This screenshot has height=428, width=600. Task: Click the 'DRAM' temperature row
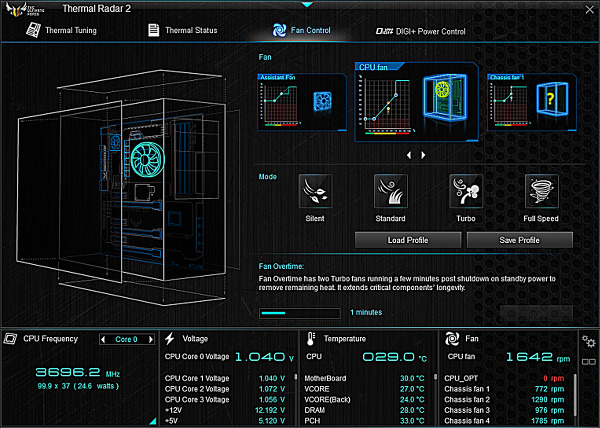click(x=364, y=410)
